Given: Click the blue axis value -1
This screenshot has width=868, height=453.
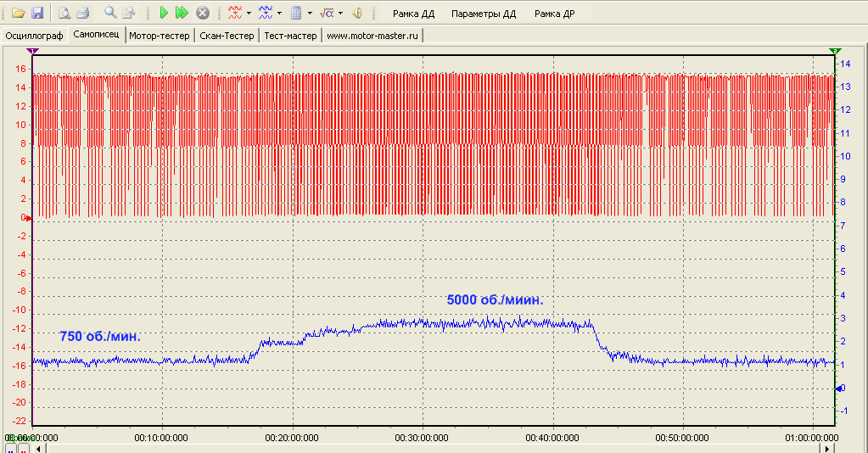Looking at the screenshot, I should (x=843, y=411).
